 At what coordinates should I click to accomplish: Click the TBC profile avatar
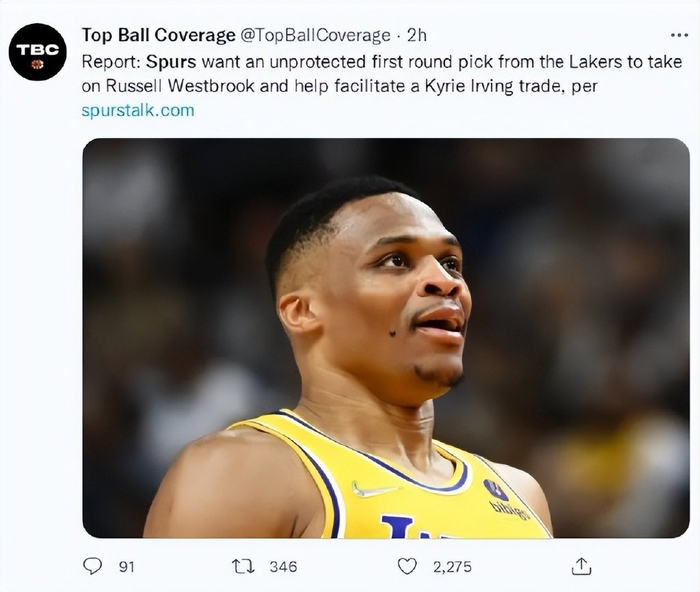coord(38,51)
